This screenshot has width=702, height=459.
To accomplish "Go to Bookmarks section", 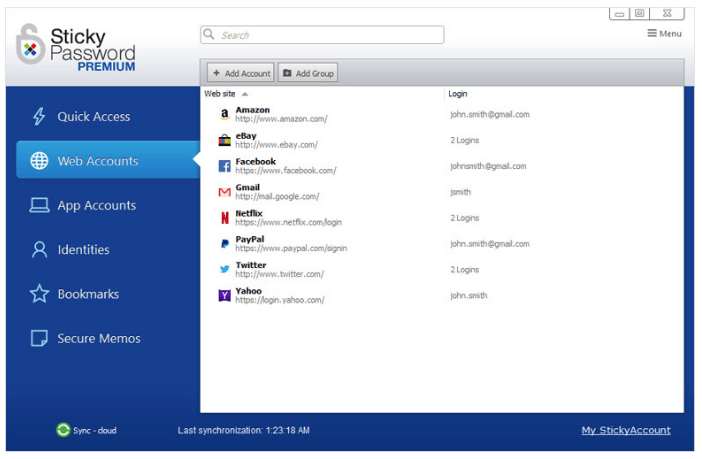I will [x=88, y=294].
